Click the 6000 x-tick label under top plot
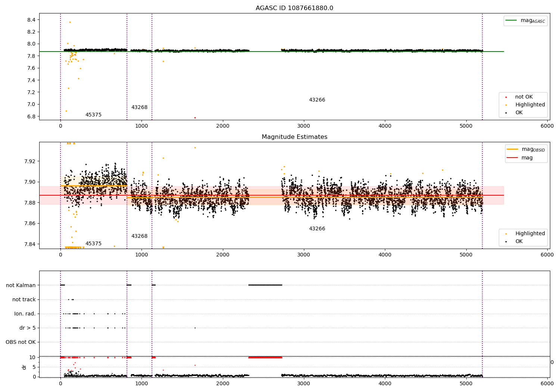The height and width of the screenshot is (392, 560). (x=547, y=126)
